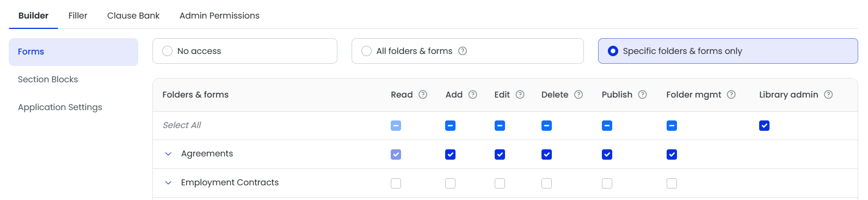Expand the Employment Contracts folder chevron
868x200 pixels.
coord(168,183)
